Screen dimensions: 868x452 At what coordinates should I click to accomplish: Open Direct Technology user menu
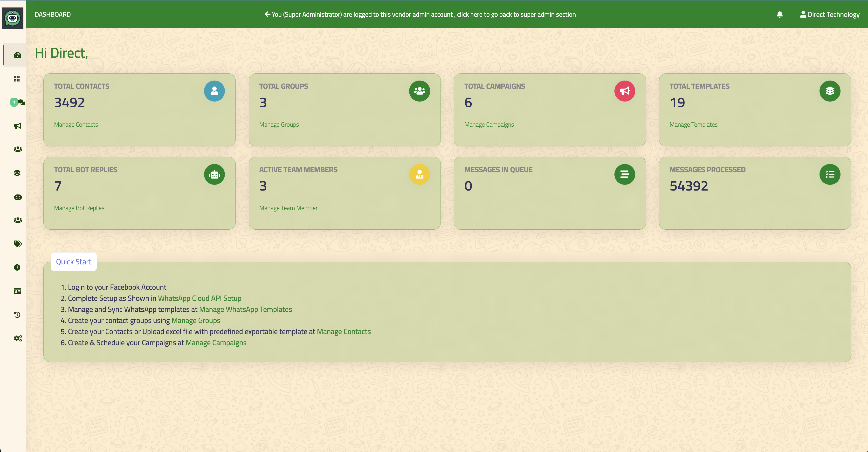(x=830, y=14)
